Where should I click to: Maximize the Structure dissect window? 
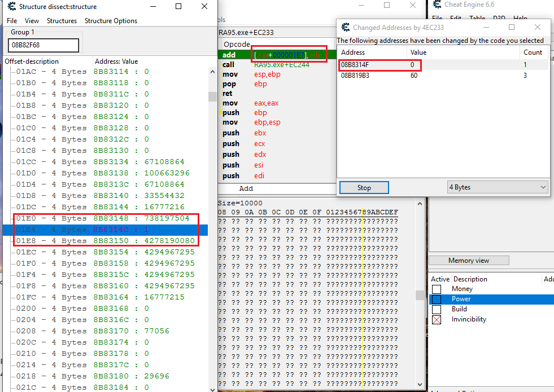[x=178, y=7]
